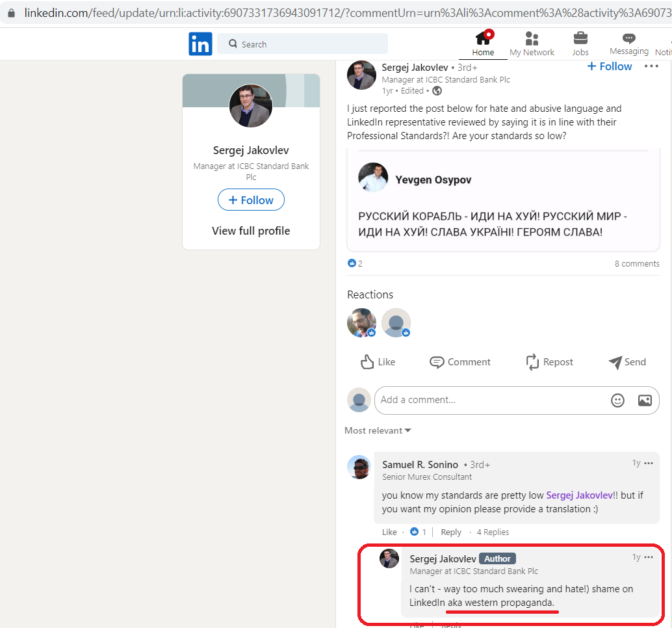
Task: Click the Author badge on reply
Action: [x=497, y=559]
